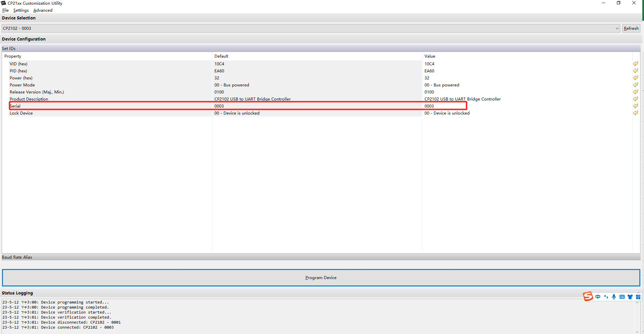Edit the Release Version value 0100 cell
The height and width of the screenshot is (334, 644).
tap(527, 92)
